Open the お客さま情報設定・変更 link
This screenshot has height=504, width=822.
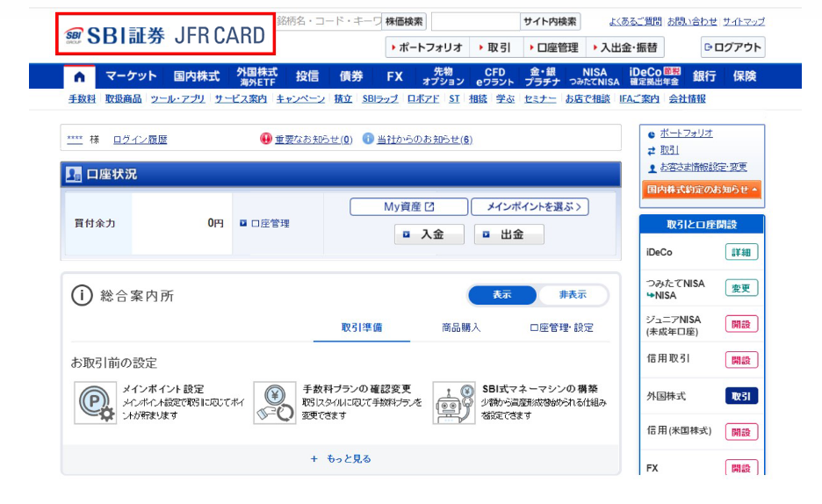(x=703, y=167)
